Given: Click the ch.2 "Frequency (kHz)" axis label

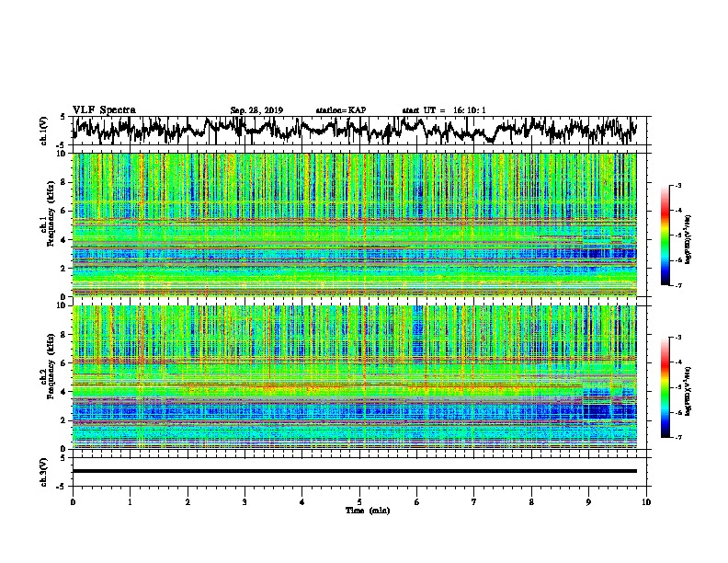Looking at the screenshot, I should click(51, 366).
